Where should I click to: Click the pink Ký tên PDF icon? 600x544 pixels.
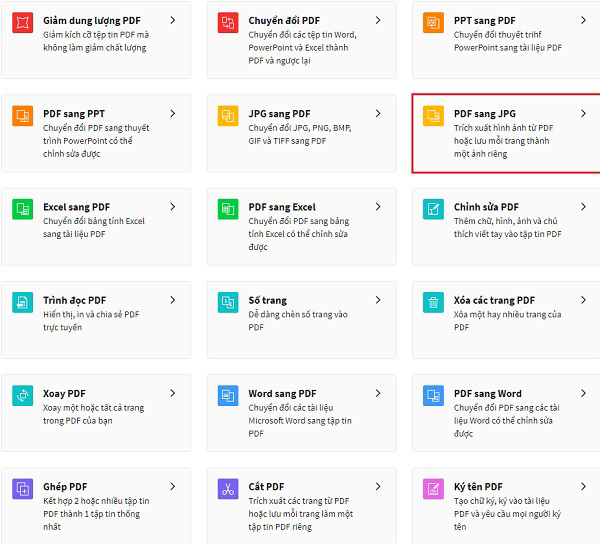[x=433, y=489]
